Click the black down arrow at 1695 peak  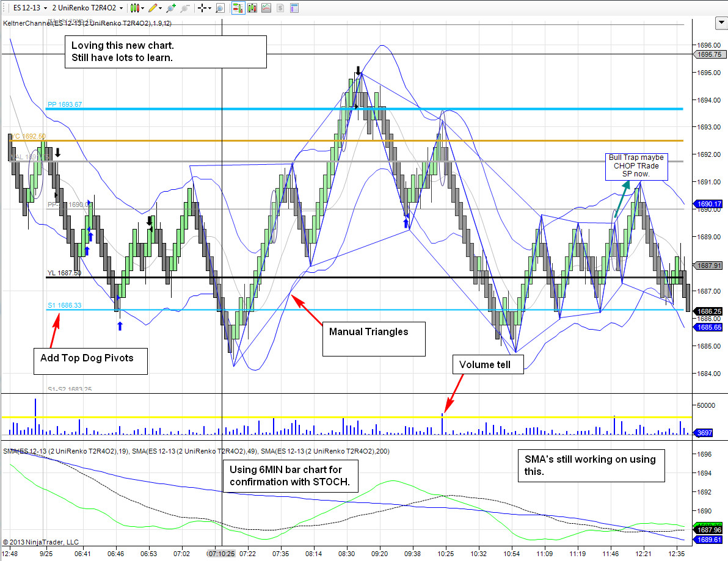click(358, 71)
